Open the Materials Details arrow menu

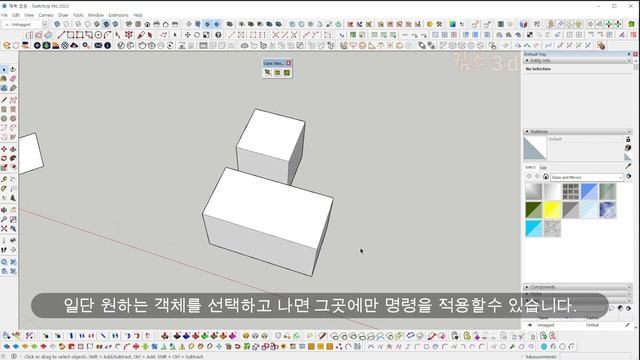click(x=629, y=177)
